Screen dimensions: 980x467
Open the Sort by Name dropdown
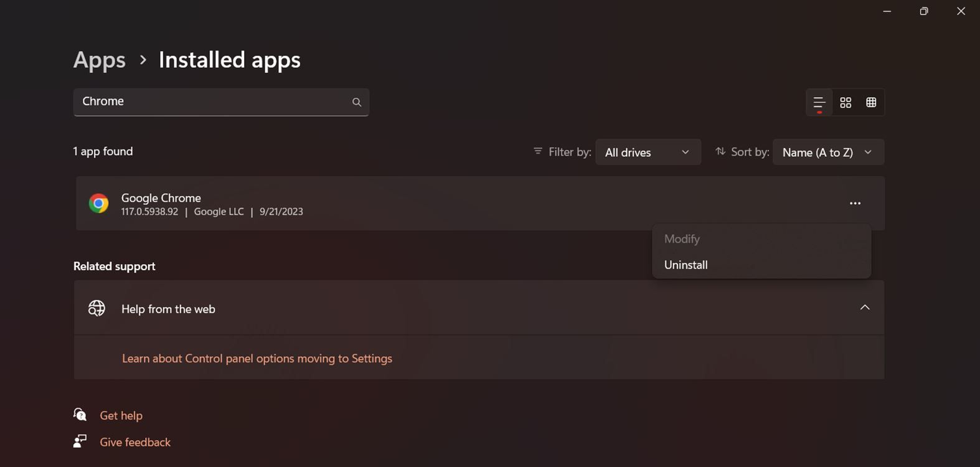click(827, 153)
